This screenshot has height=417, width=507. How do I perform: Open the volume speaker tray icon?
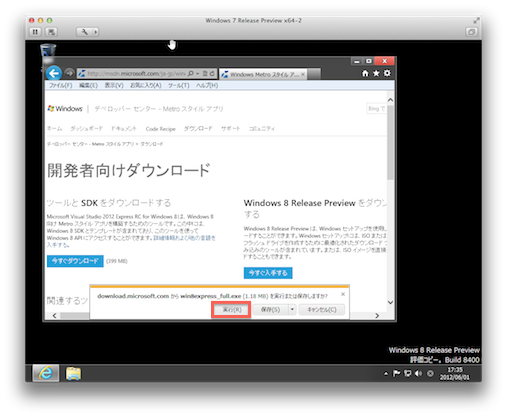(418, 374)
